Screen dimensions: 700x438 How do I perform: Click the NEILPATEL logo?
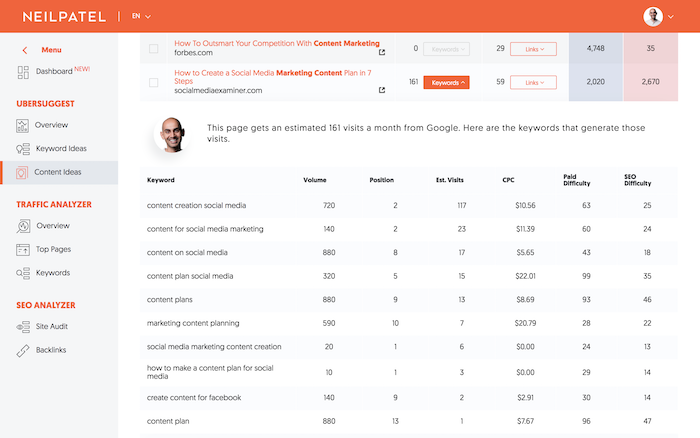pos(64,17)
